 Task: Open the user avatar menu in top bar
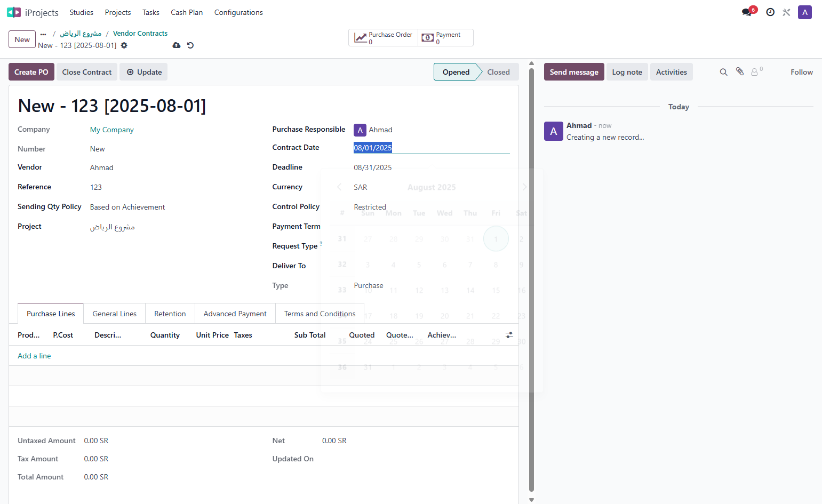[804, 12]
